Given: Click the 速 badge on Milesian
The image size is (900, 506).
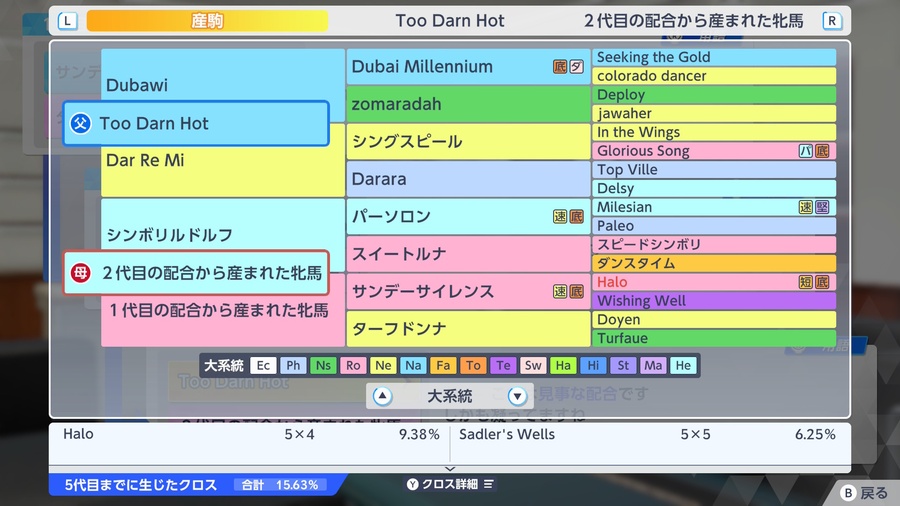Looking at the screenshot, I should (806, 207).
